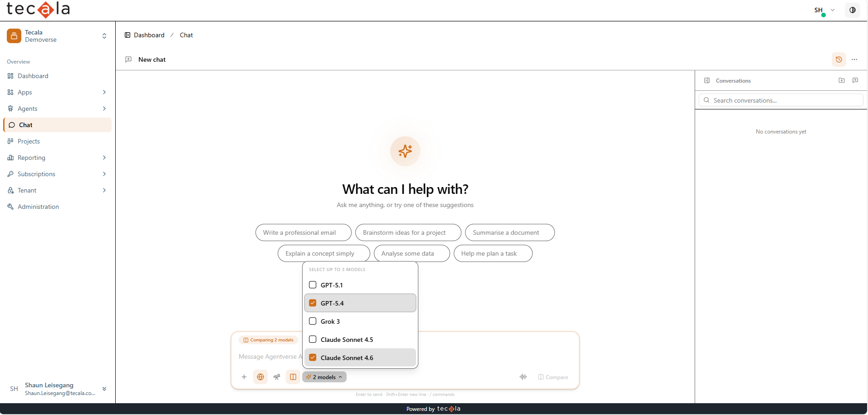This screenshot has width=868, height=415.
Task: Click the 'Help me plan a task' suggestion
Action: coord(493,253)
